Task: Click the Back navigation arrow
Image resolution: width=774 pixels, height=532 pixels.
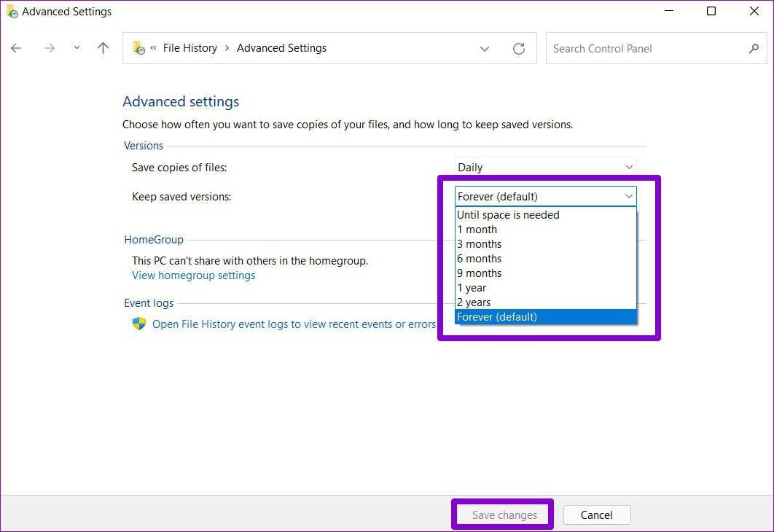Action: pos(16,48)
